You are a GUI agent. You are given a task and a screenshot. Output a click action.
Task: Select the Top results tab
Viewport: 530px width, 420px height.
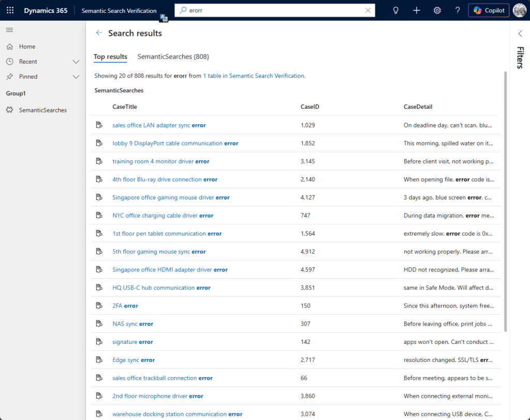click(110, 56)
